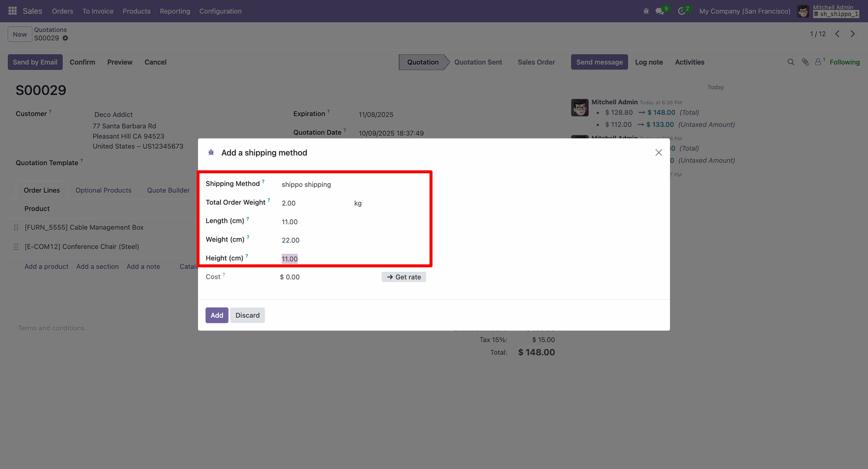Open the Orders menu
This screenshot has height=469, width=868.
click(62, 11)
